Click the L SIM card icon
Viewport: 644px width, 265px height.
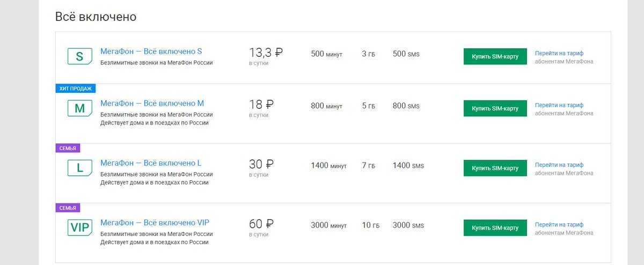pyautogui.click(x=79, y=168)
